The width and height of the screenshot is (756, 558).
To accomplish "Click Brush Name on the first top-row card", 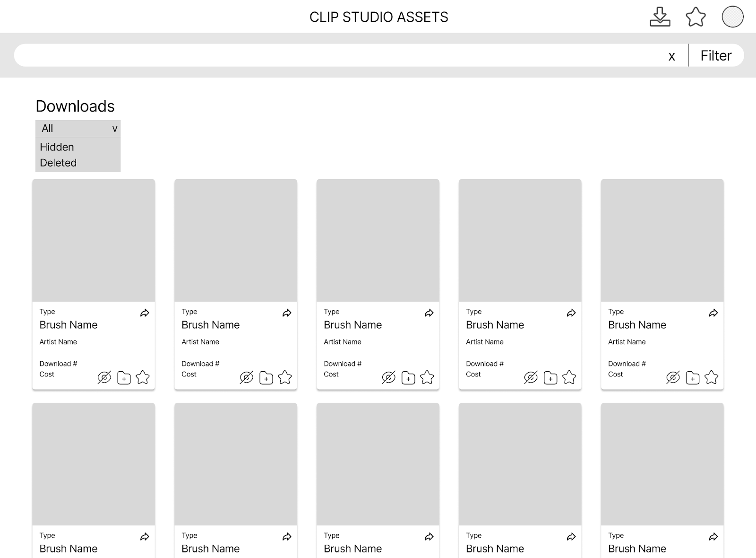I will (69, 325).
